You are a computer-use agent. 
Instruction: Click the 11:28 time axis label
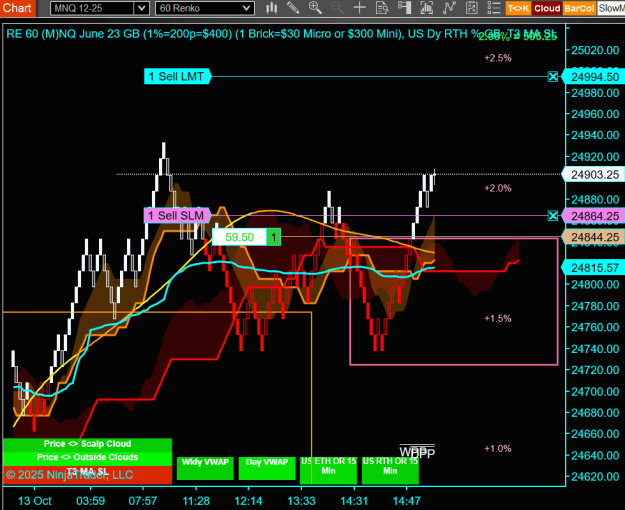196,501
